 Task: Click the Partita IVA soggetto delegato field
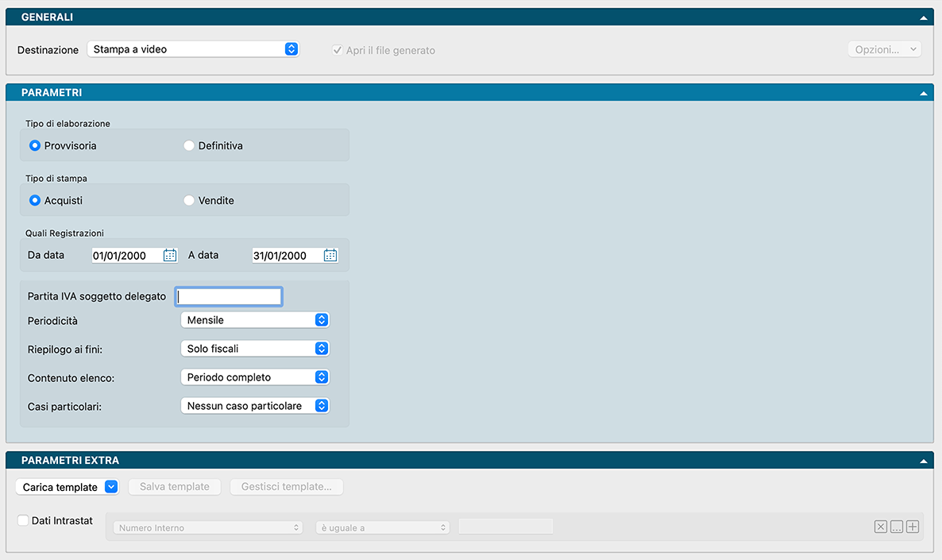pos(228,296)
